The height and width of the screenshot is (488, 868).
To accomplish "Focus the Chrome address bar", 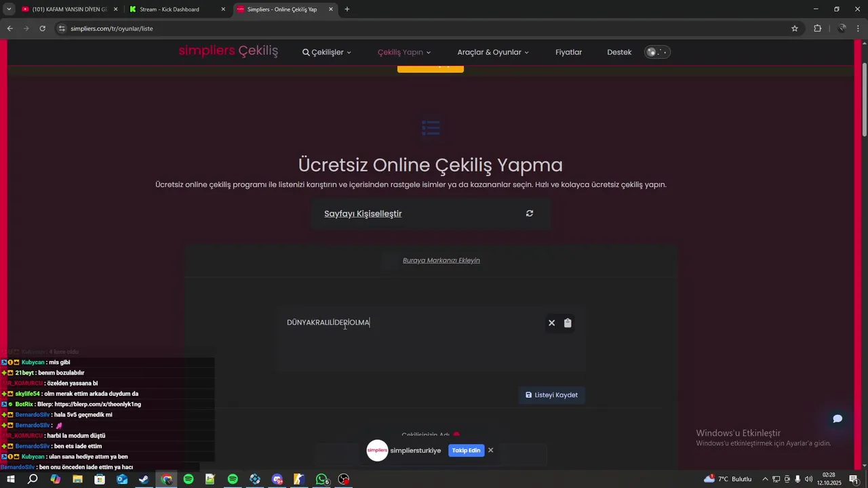I will [x=427, y=28].
